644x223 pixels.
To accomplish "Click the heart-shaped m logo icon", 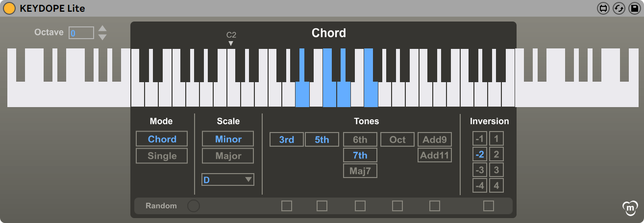I will pos(629,208).
